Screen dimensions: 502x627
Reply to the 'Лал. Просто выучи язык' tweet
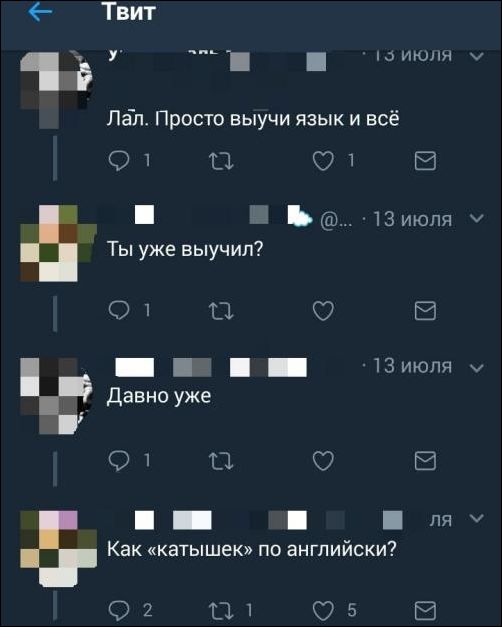point(119,161)
